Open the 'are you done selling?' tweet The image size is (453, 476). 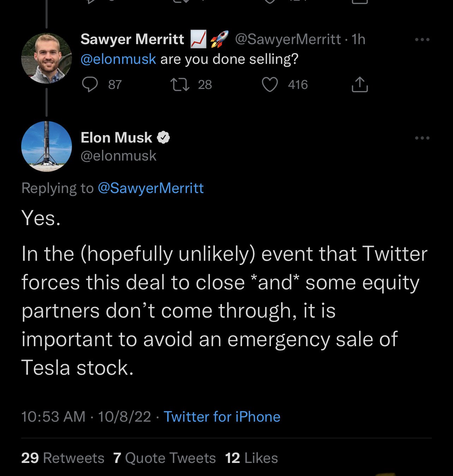pos(229,59)
